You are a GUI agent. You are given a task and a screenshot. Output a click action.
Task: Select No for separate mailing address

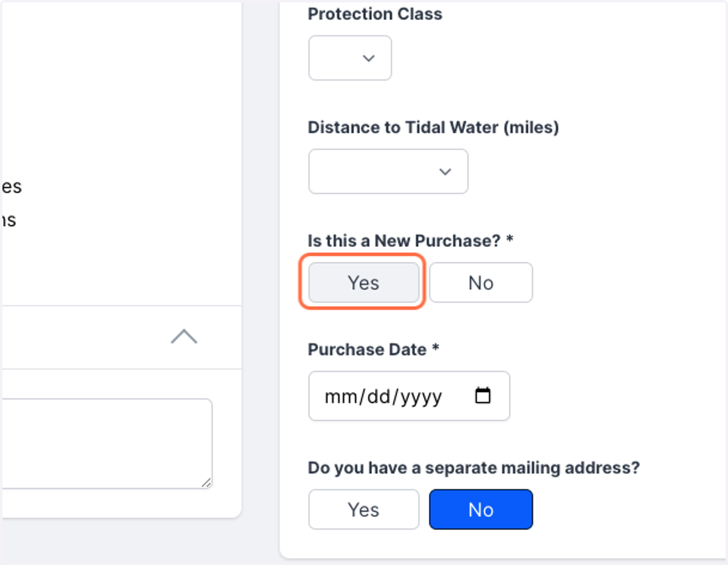(481, 509)
